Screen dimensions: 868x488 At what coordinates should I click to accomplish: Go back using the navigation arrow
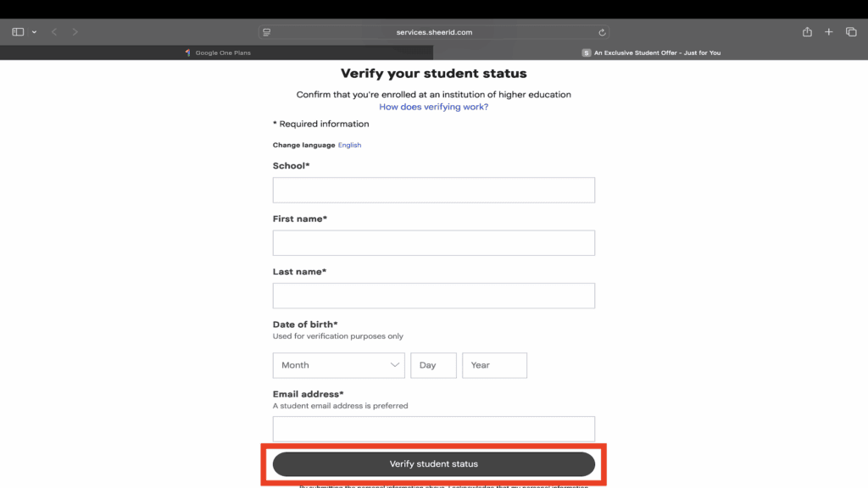(53, 31)
